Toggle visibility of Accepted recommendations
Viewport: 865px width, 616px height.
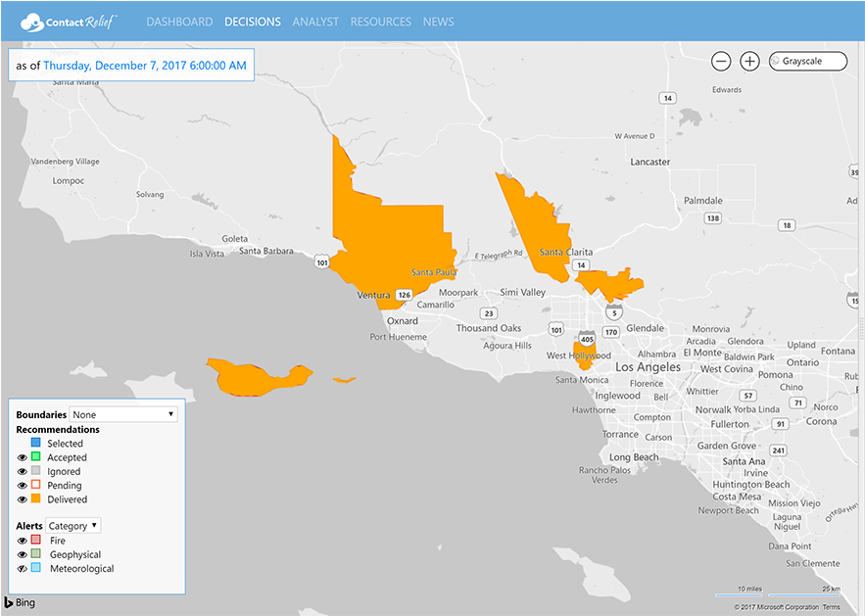[x=23, y=457]
